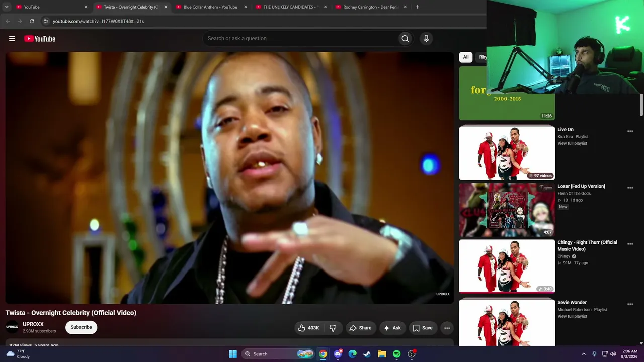The image size is (644, 362).
Task: Reload the current page
Action: [x=32, y=21]
